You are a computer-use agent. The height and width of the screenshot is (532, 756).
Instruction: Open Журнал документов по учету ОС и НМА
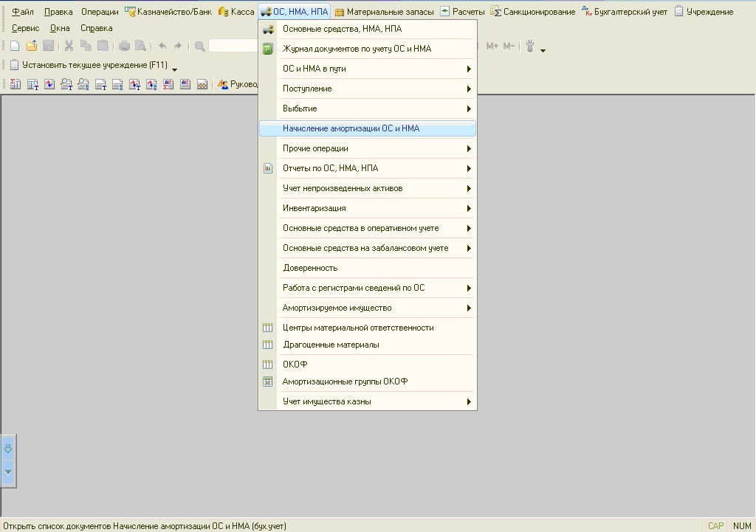point(368,49)
